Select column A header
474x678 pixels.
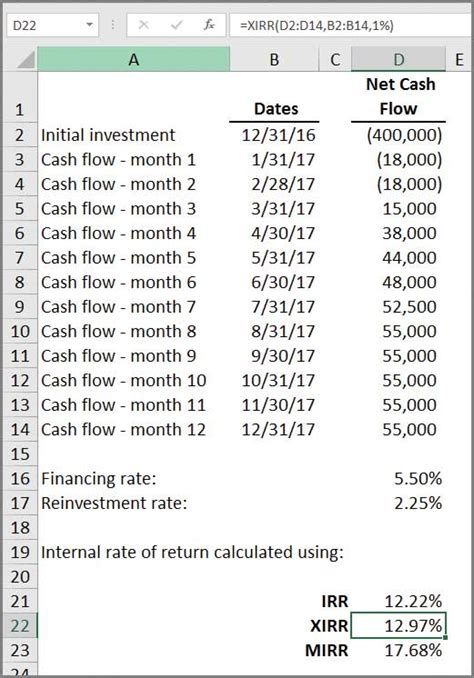pos(134,59)
